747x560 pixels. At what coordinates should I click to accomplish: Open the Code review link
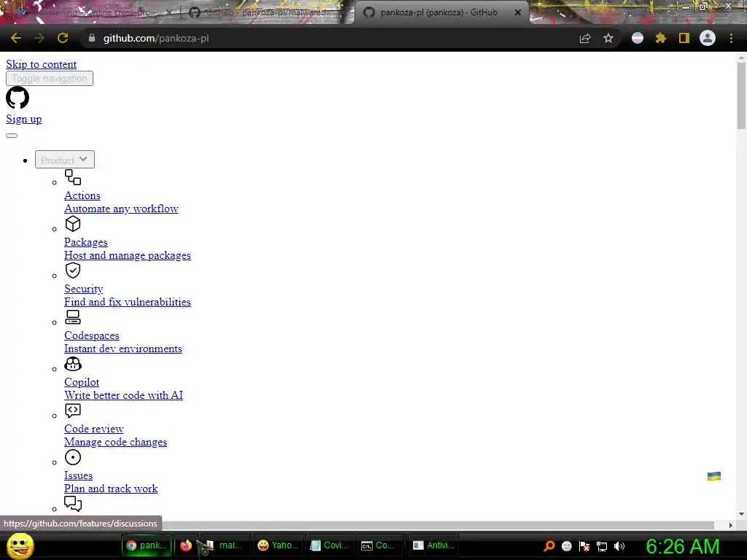[x=94, y=429]
